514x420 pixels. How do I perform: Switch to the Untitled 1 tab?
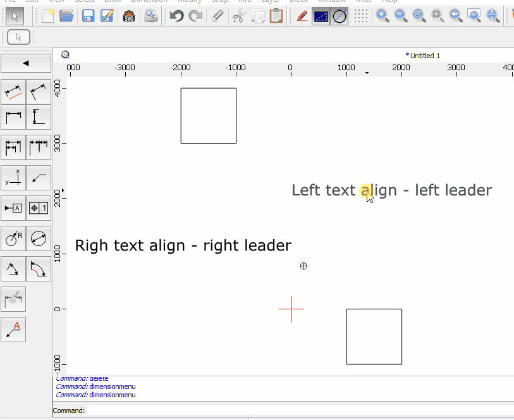422,55
